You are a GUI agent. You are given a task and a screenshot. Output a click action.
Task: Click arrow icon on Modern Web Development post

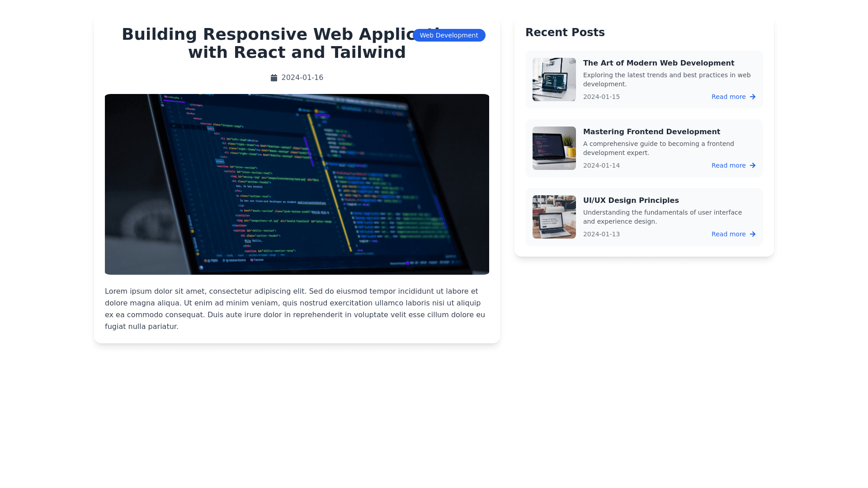pyautogui.click(x=753, y=97)
